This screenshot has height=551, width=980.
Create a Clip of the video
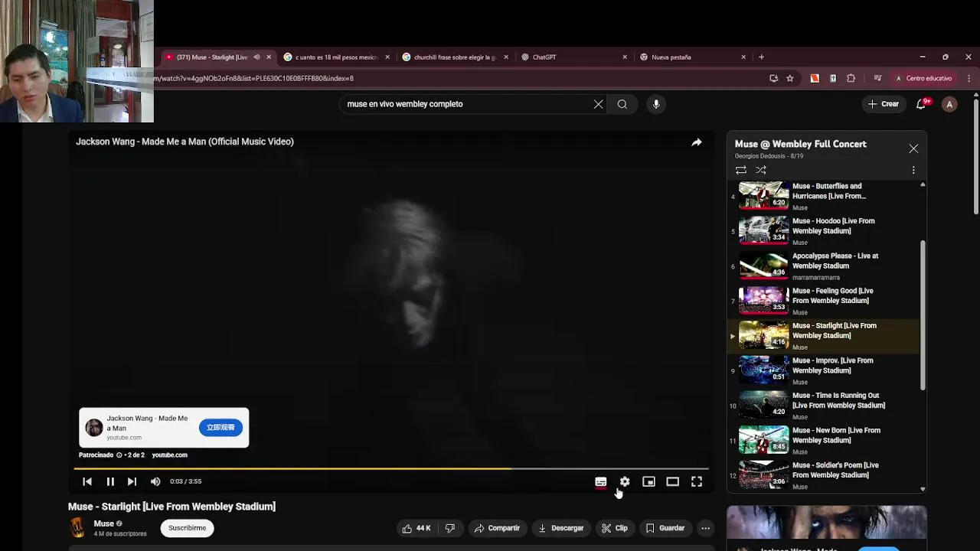tap(614, 528)
